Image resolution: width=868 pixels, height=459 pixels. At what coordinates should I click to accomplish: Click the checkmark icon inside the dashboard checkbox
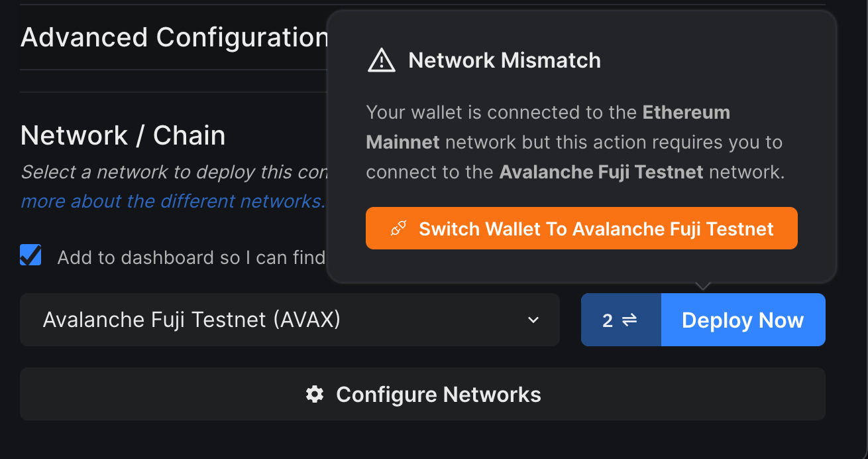pyautogui.click(x=30, y=255)
